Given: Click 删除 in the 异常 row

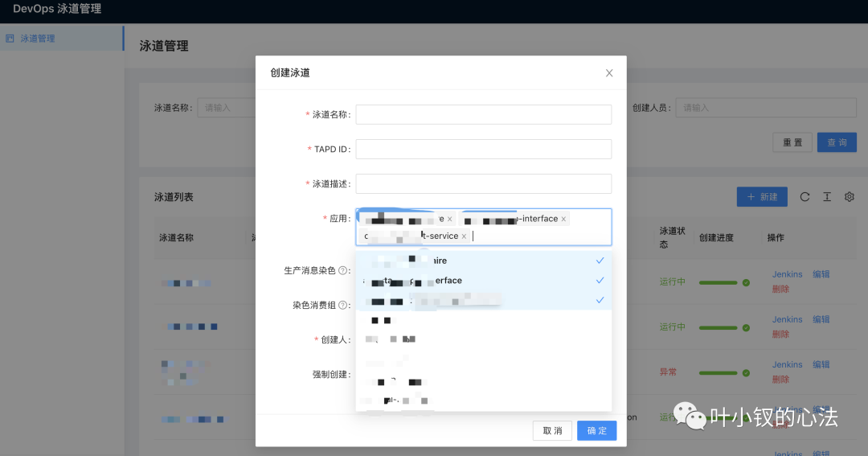Looking at the screenshot, I should point(780,380).
